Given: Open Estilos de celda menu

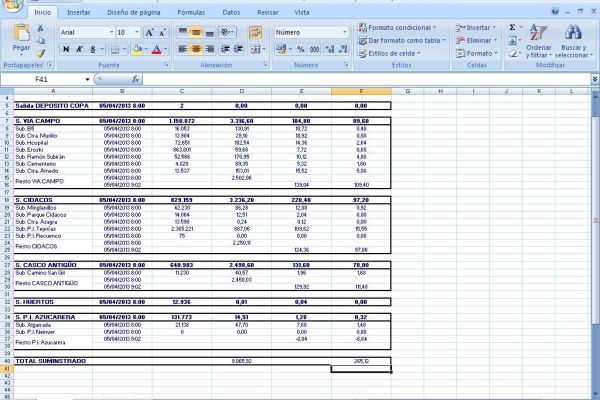Looking at the screenshot, I should point(388,53).
